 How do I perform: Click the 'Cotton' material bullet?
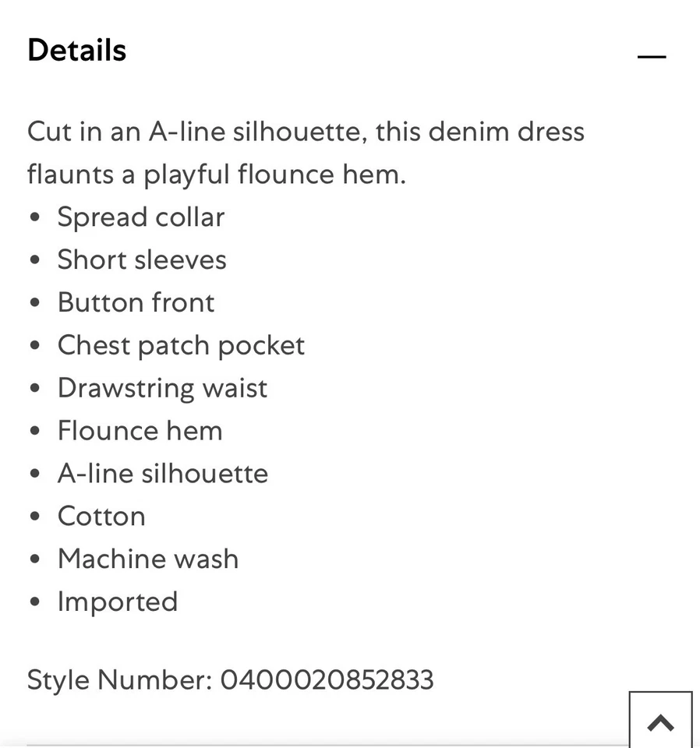pos(101,516)
